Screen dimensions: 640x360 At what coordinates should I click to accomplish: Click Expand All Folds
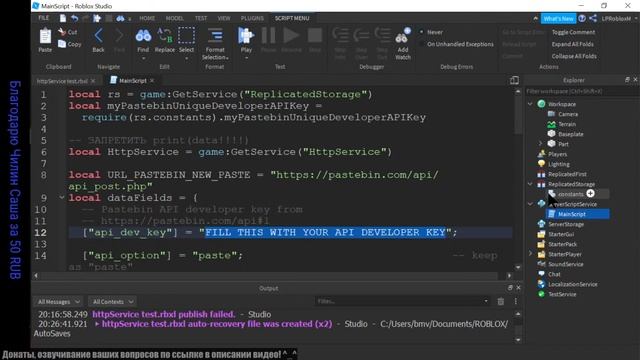click(x=573, y=44)
